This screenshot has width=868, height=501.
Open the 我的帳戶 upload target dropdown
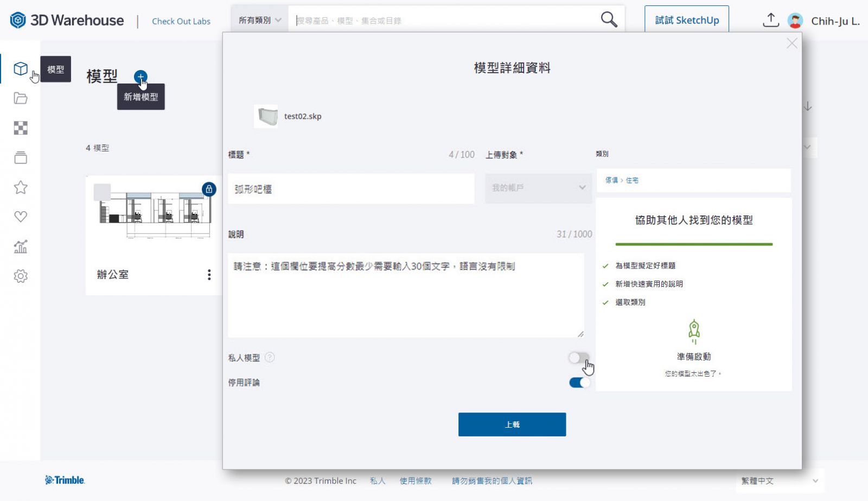[538, 188]
